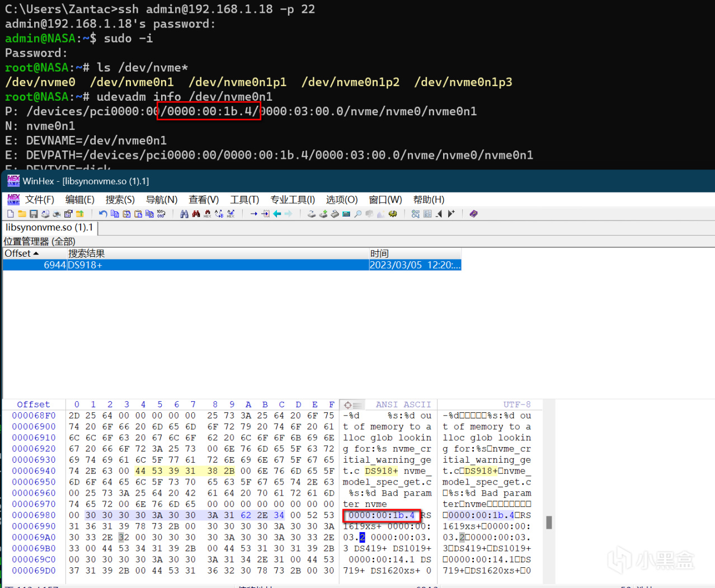
Task: Click offset 00006980 in the hex view
Action: coord(34,515)
